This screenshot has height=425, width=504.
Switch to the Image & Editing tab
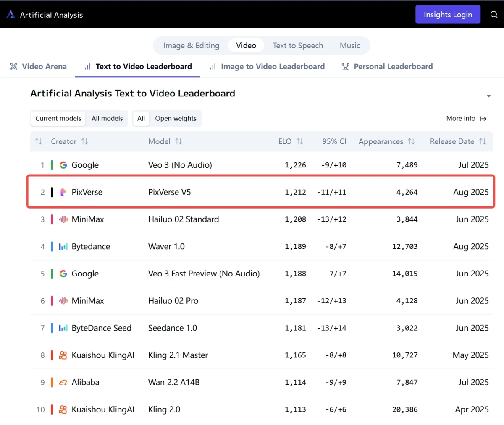tap(191, 45)
